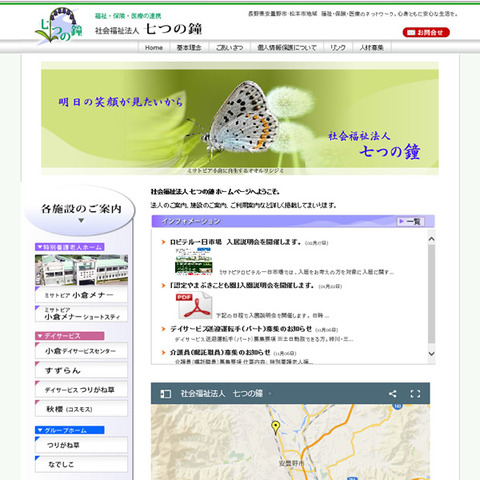Click the map share icon
Viewport: 480px width, 480px height.
(392, 394)
